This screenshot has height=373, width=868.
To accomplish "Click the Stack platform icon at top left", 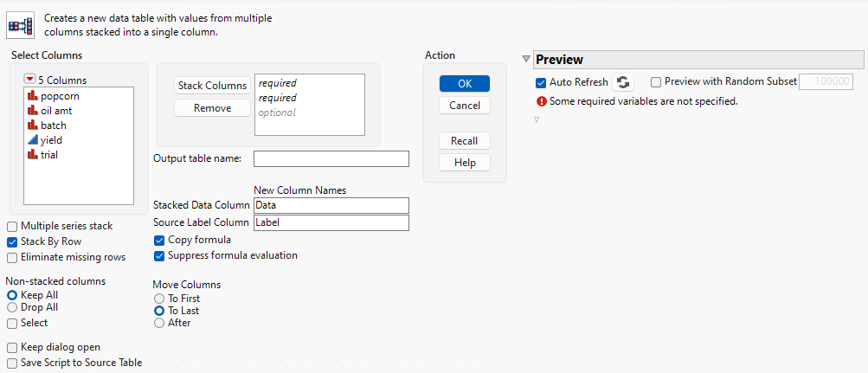I will (x=19, y=25).
